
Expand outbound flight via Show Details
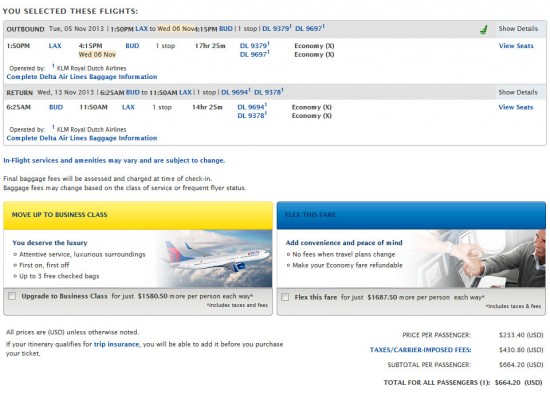518,29
